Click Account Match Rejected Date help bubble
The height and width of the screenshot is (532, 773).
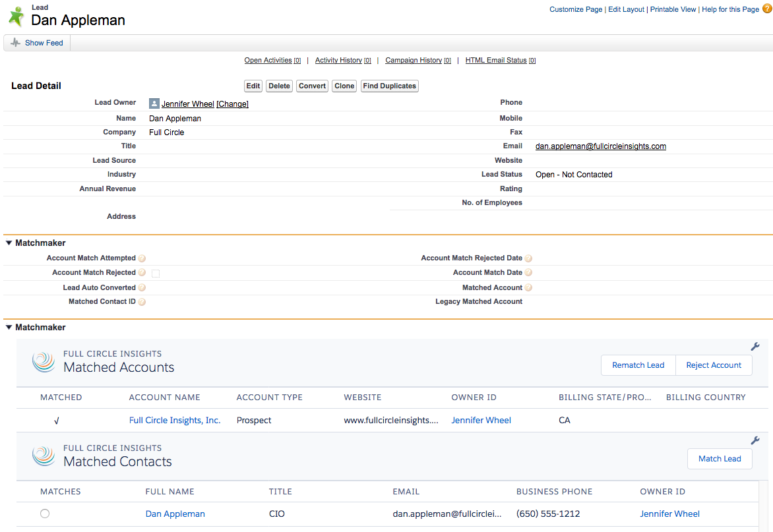point(528,258)
